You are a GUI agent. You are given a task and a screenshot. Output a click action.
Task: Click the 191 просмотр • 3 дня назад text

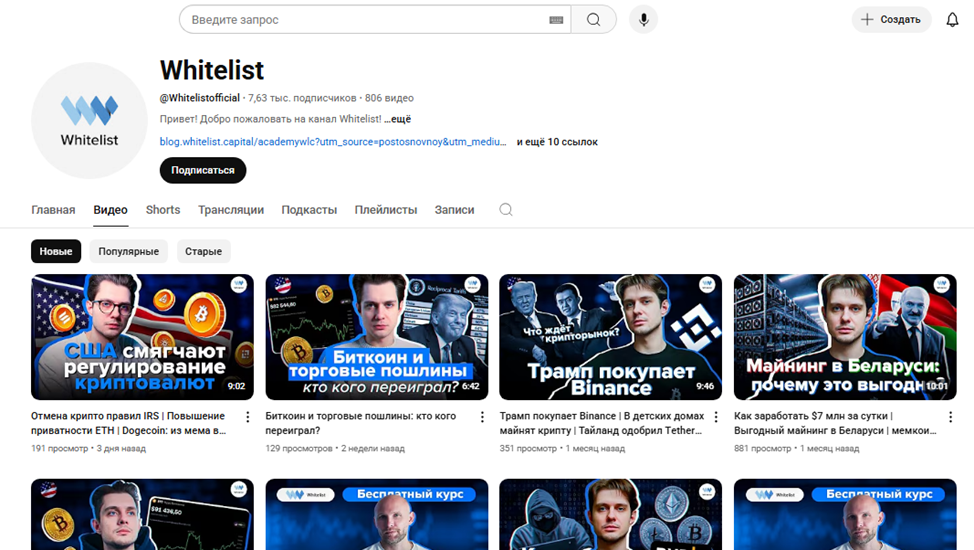coord(89,448)
